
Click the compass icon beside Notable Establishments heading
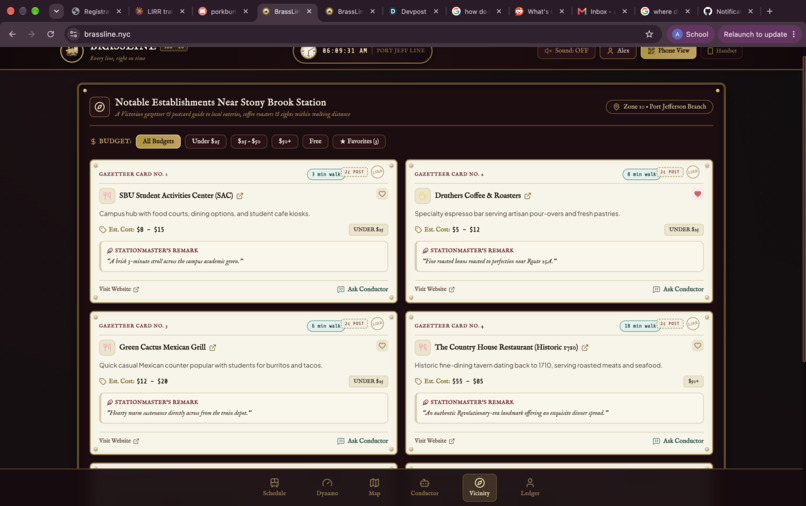pyautogui.click(x=100, y=107)
